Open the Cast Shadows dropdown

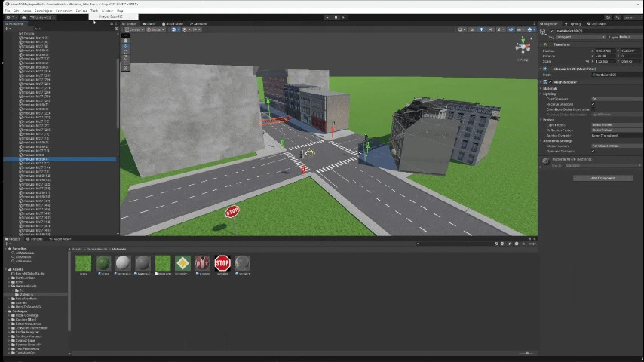(617, 99)
